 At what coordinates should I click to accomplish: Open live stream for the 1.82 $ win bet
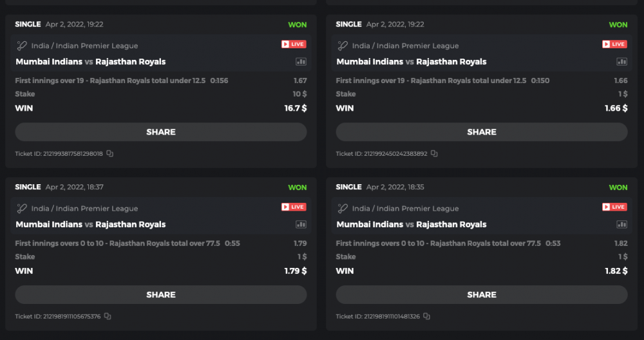point(614,207)
